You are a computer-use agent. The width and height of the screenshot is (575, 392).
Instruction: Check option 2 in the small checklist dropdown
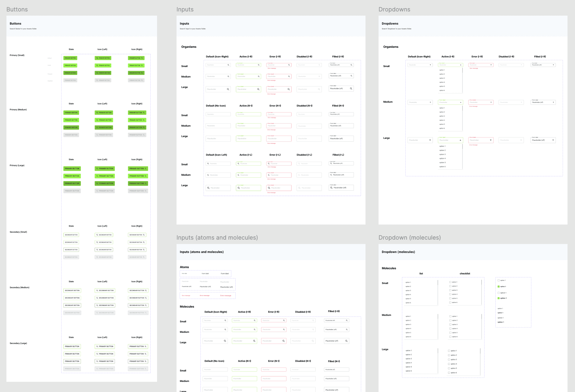pos(450,286)
